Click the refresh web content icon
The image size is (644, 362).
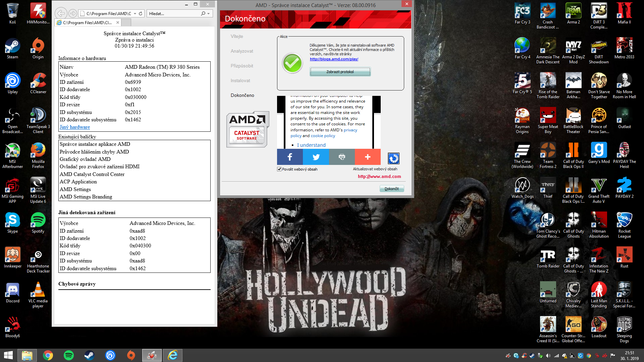click(x=393, y=158)
